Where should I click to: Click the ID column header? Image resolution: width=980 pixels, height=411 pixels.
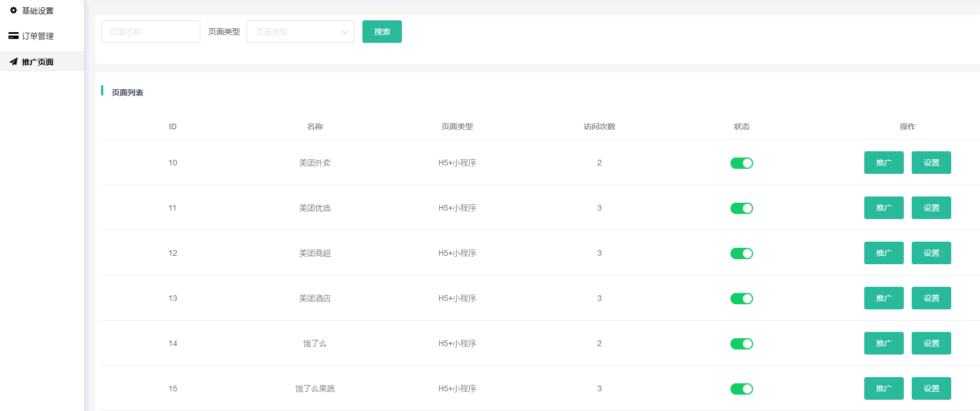click(173, 126)
